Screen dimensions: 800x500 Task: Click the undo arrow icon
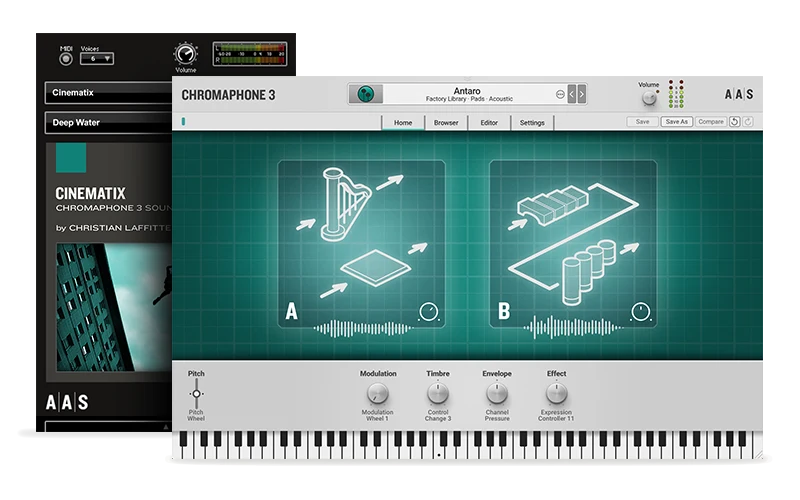tap(734, 121)
